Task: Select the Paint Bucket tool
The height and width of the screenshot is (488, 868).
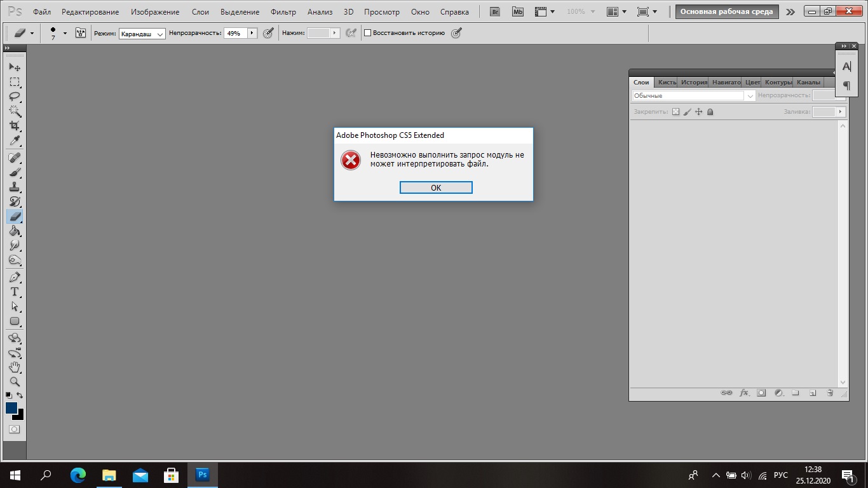Action: point(15,231)
